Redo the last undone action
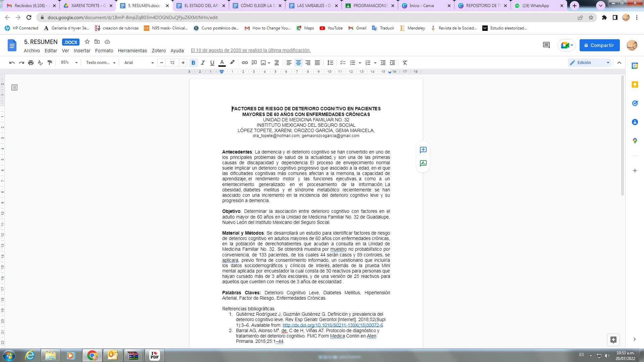The height and width of the screenshot is (362, 644). tap(21, 63)
